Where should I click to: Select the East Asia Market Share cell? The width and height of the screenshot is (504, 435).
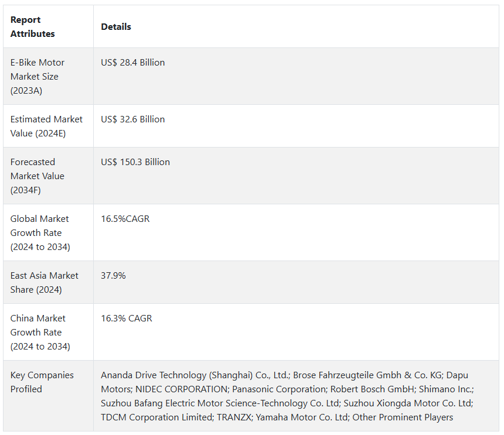(x=44, y=283)
